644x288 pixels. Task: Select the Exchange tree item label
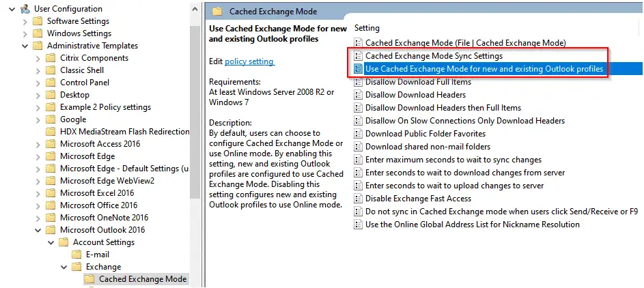[x=104, y=267]
